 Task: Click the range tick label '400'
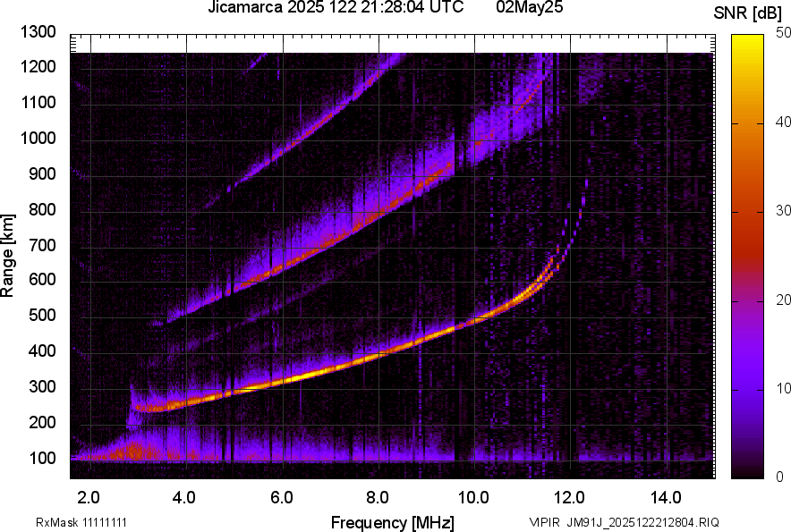(42, 350)
